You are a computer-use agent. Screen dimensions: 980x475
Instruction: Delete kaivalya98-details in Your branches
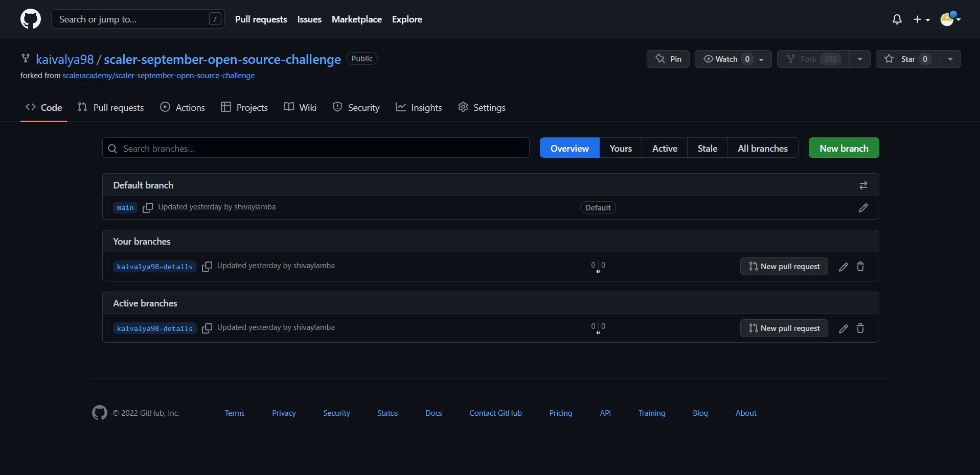pyautogui.click(x=860, y=267)
